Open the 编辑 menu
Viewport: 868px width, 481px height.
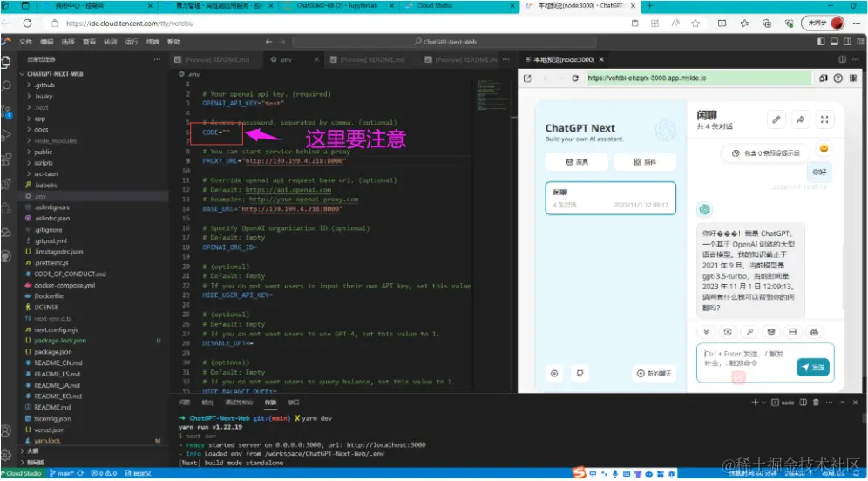tap(46, 42)
